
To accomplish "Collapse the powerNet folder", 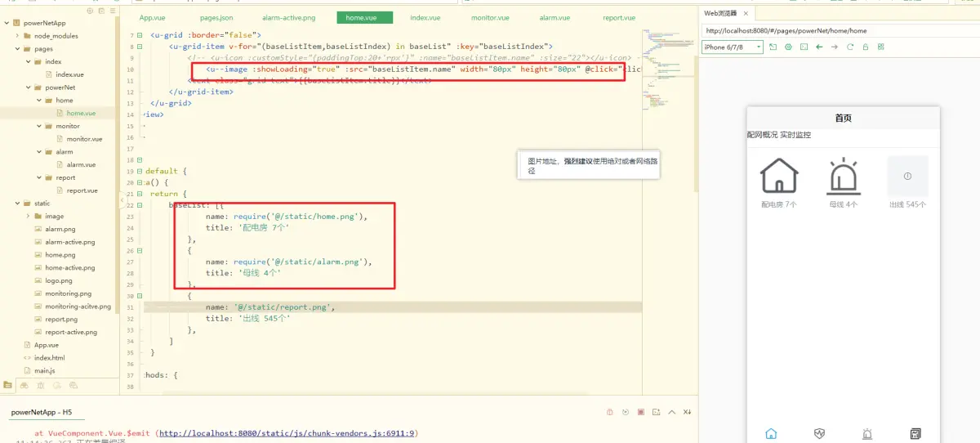I will click(x=28, y=87).
